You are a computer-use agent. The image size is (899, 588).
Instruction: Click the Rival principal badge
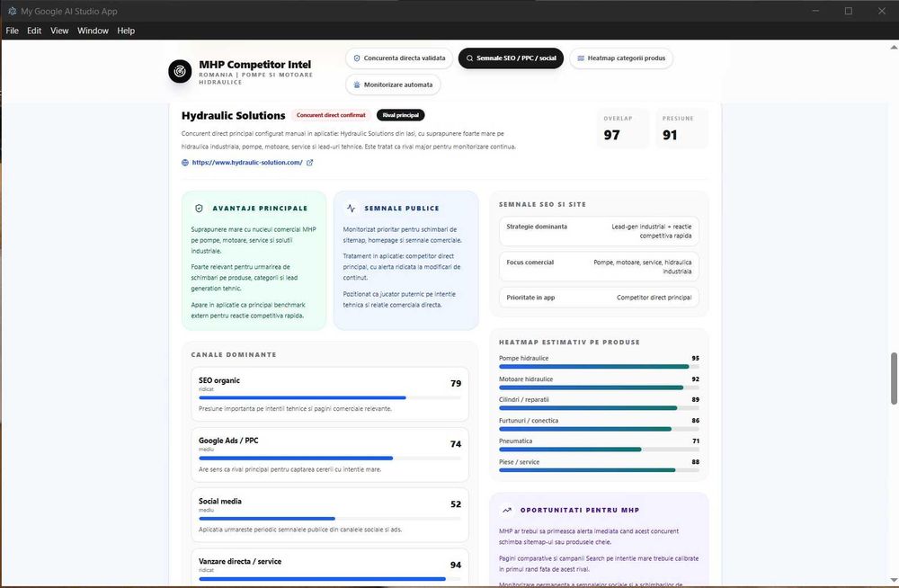pos(401,115)
